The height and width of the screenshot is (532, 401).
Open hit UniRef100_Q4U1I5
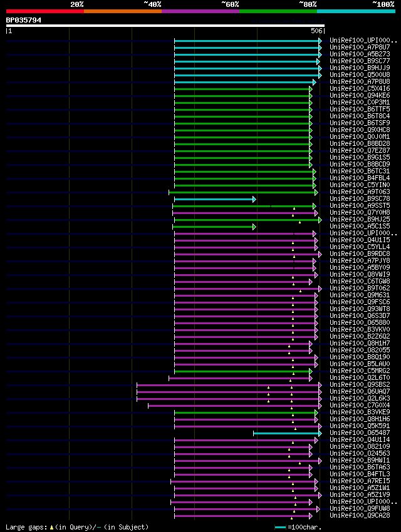(x=360, y=240)
